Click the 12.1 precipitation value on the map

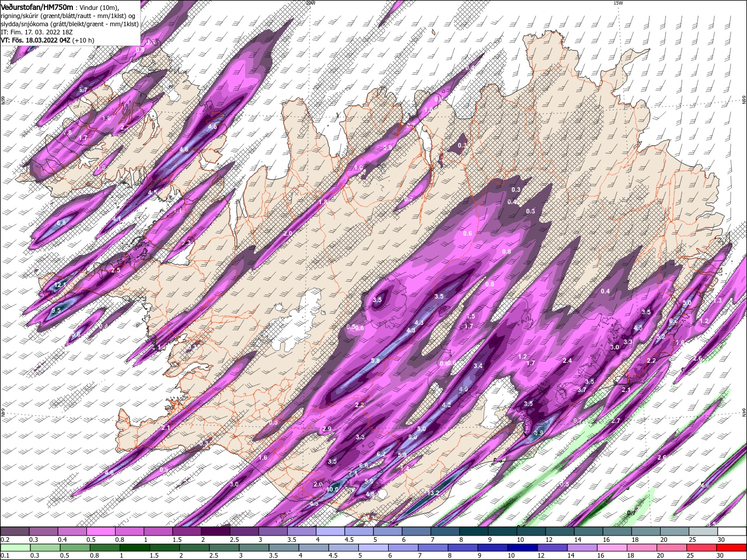[x=60, y=285]
